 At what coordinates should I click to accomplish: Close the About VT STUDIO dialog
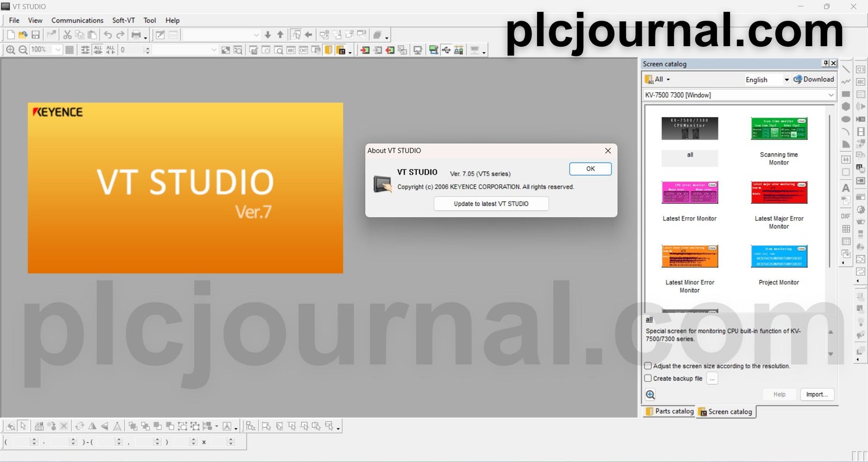click(x=608, y=151)
